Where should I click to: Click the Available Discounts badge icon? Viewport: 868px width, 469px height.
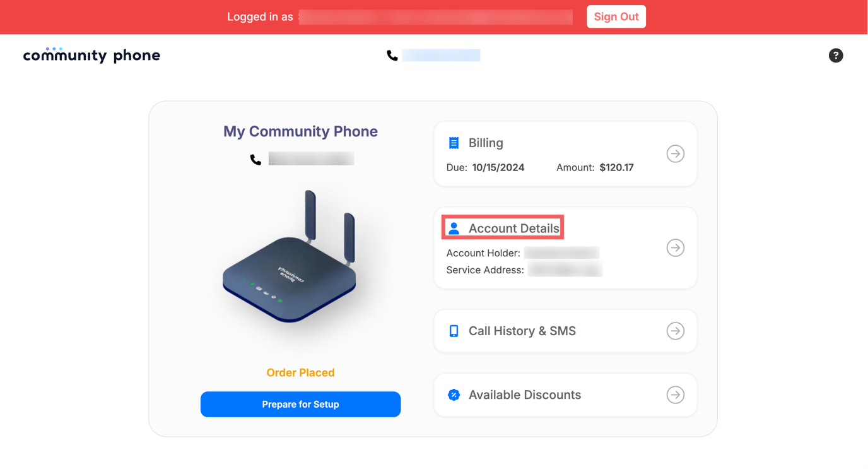pos(454,395)
